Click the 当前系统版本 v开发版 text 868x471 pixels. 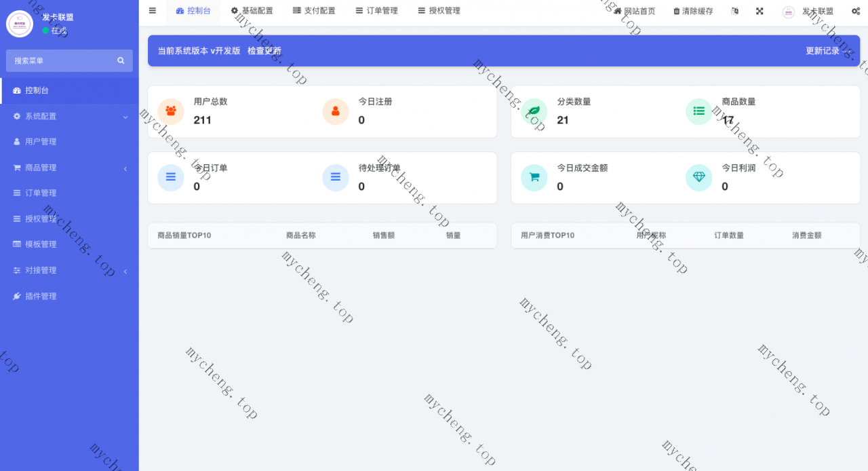tap(199, 51)
